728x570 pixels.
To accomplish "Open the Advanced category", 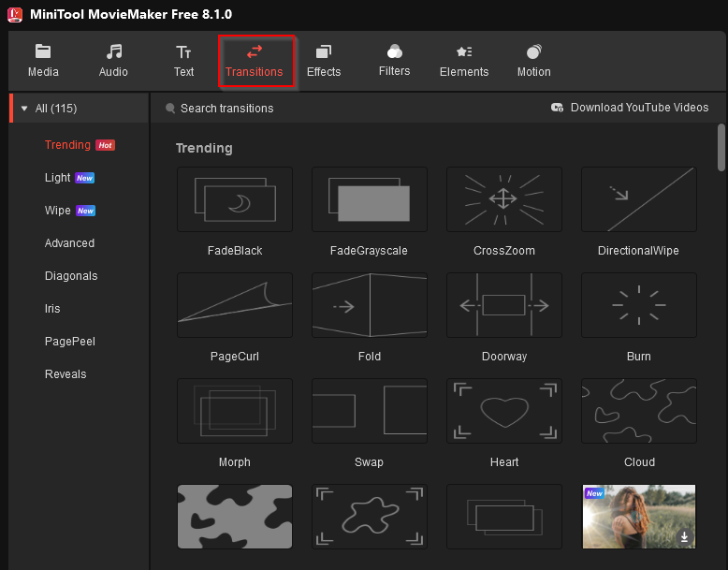I will pos(69,243).
